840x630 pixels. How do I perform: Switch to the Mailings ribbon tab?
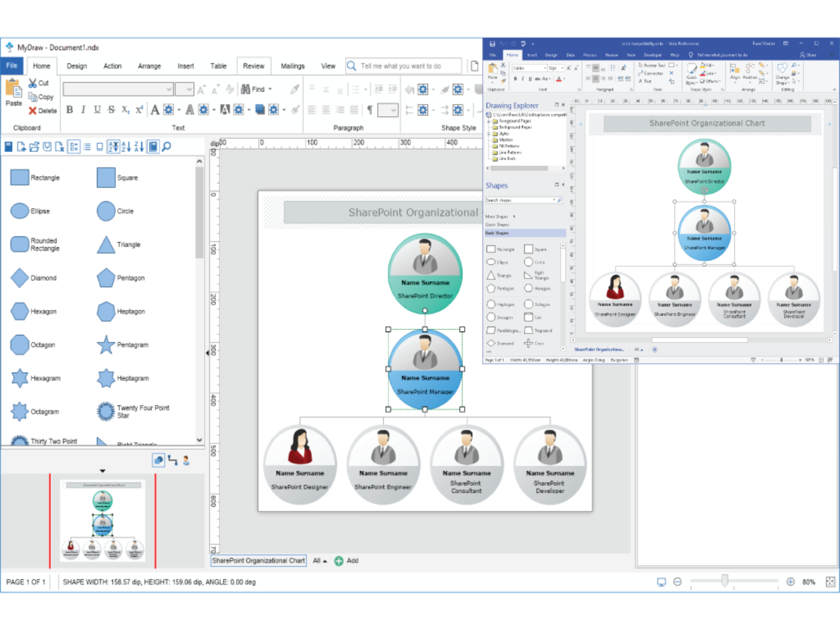click(292, 66)
